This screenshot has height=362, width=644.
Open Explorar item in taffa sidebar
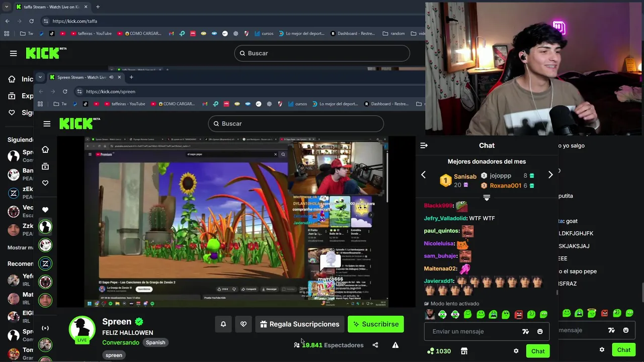pos(20,96)
